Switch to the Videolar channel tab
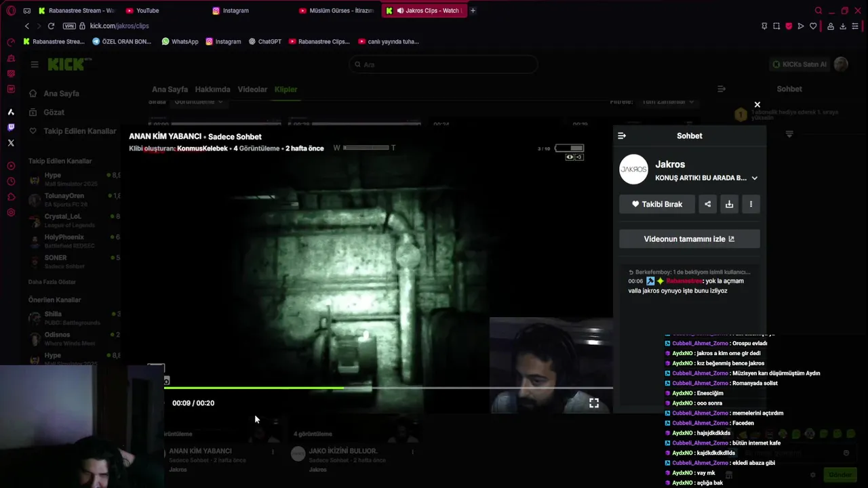The image size is (868, 488). pos(252,89)
